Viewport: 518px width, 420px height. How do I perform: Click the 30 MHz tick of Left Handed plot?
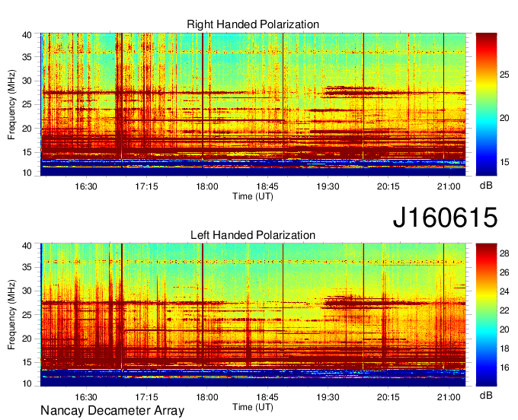coord(27,291)
